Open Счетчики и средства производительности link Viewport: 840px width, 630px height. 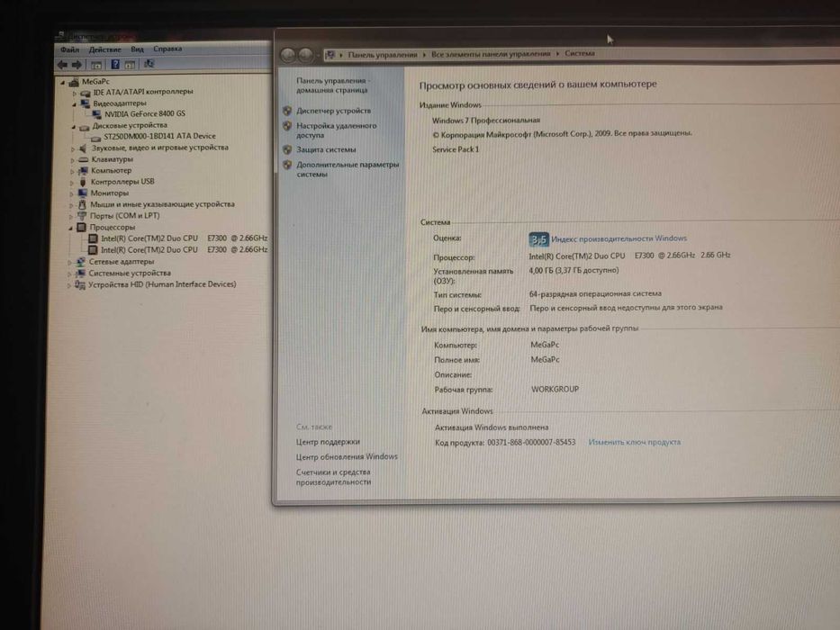click(333, 477)
